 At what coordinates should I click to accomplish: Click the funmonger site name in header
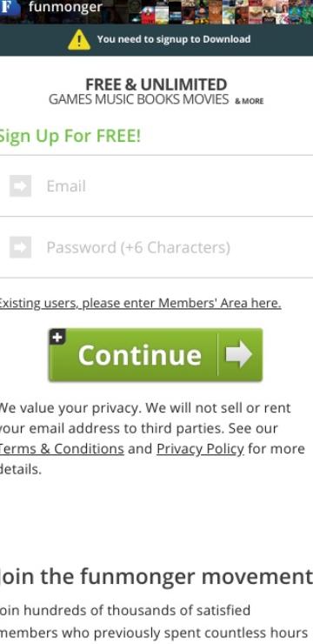65,7
